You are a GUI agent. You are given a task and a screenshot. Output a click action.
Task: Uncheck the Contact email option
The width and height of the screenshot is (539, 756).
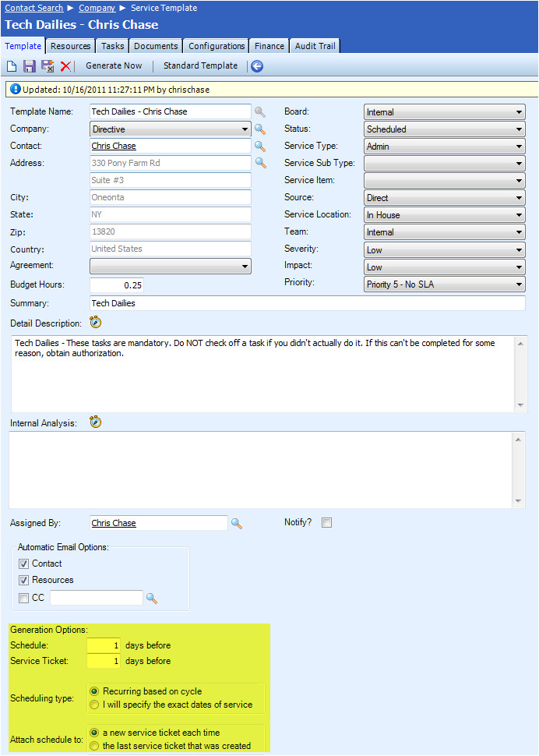pyautogui.click(x=24, y=563)
